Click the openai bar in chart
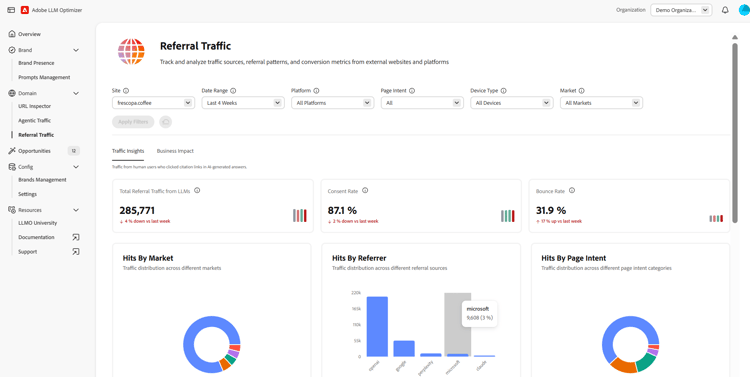Viewport: 750px width, 377px height. 377,326
